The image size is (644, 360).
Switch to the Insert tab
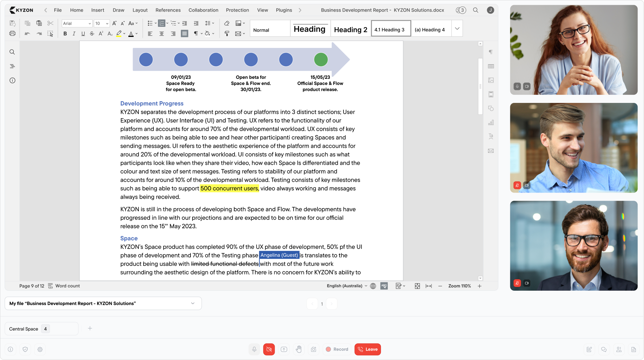[x=98, y=10]
